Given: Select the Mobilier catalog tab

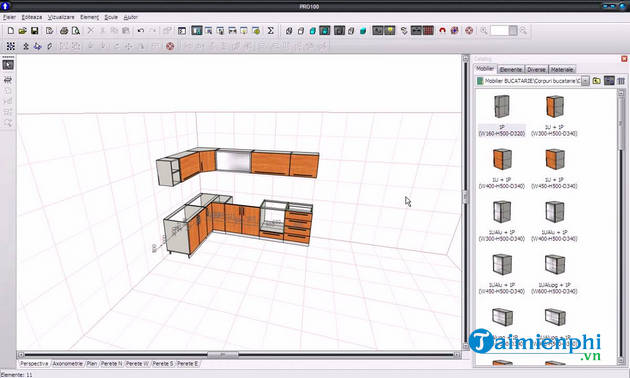Looking at the screenshot, I should tap(485, 69).
